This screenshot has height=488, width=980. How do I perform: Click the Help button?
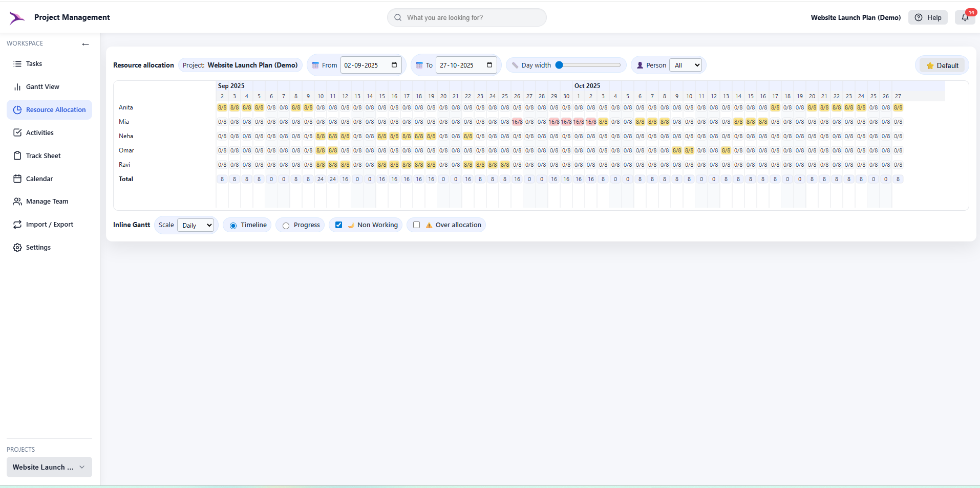(x=928, y=17)
